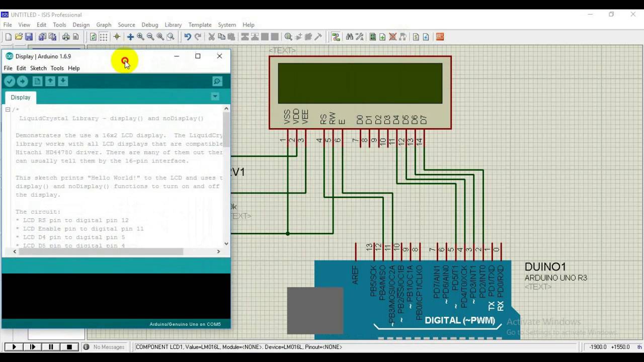Click the Zoom to Area icon
This screenshot has height=362, width=644.
coord(171,37)
